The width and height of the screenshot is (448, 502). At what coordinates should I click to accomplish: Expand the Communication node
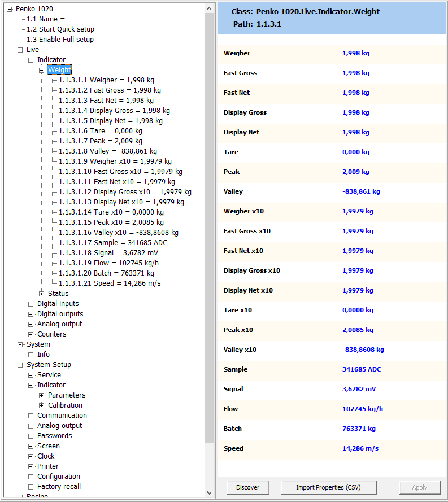click(31, 416)
